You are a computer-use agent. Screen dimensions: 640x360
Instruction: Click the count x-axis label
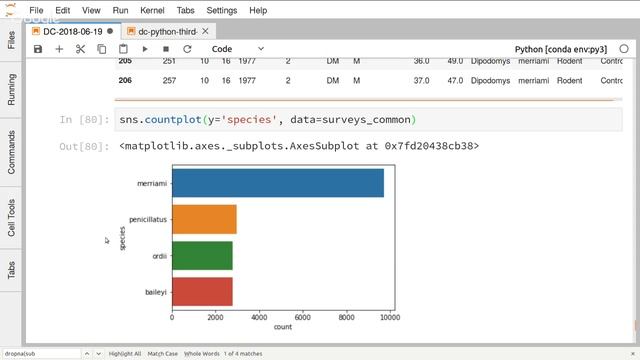point(283,327)
